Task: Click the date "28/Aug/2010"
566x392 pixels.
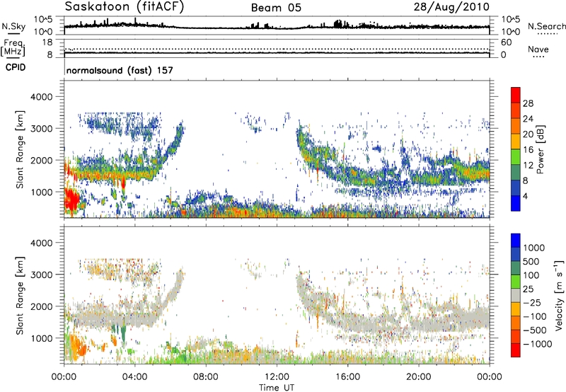Action: [451, 7]
